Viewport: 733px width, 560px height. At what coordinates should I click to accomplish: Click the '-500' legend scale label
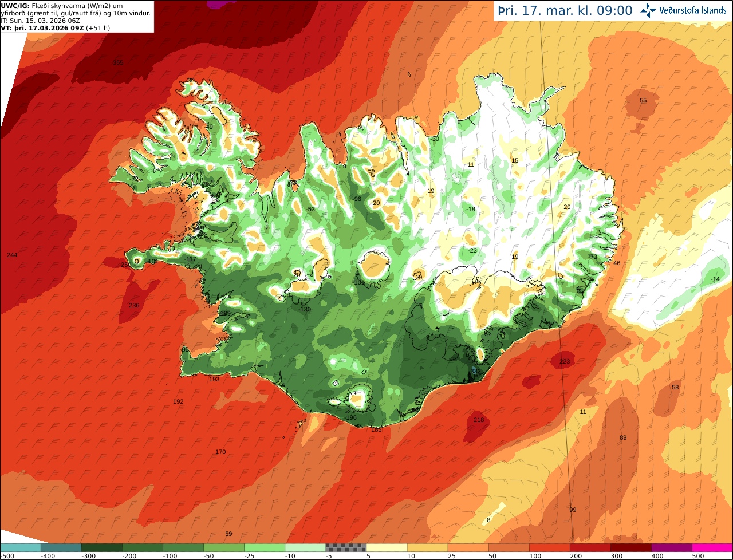pyautogui.click(x=7, y=556)
